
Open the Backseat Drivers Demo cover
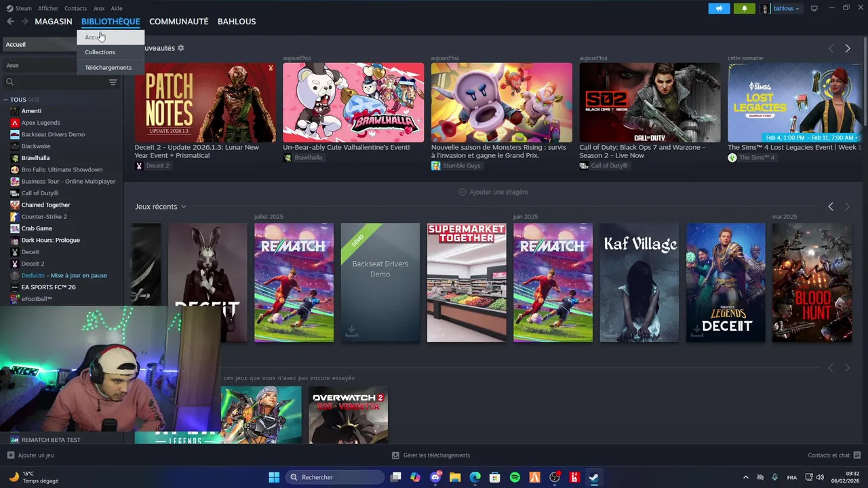click(x=380, y=283)
